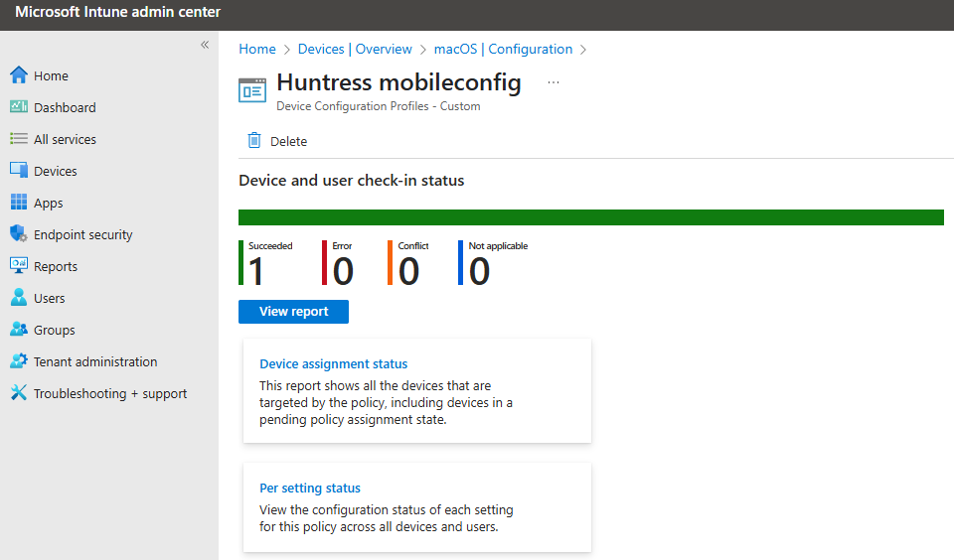Select Apps in the left menu

point(48,204)
